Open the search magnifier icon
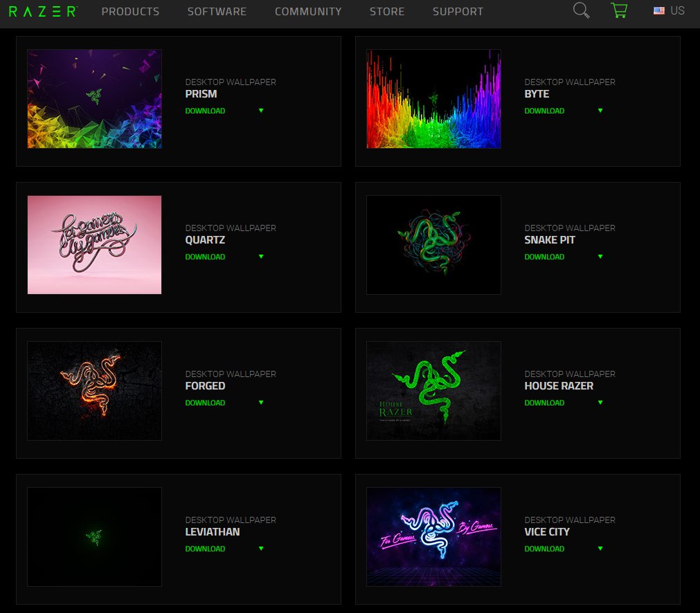700x613 pixels. [581, 10]
